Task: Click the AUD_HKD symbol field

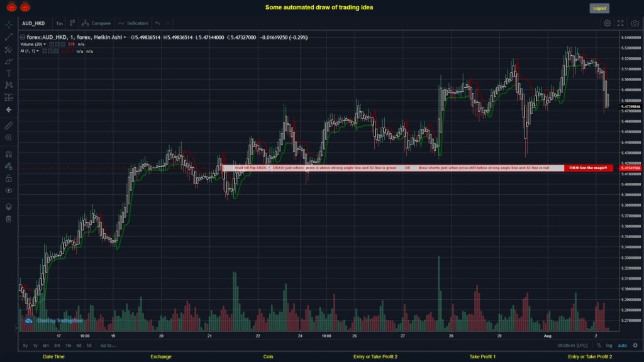Action: [x=35, y=23]
